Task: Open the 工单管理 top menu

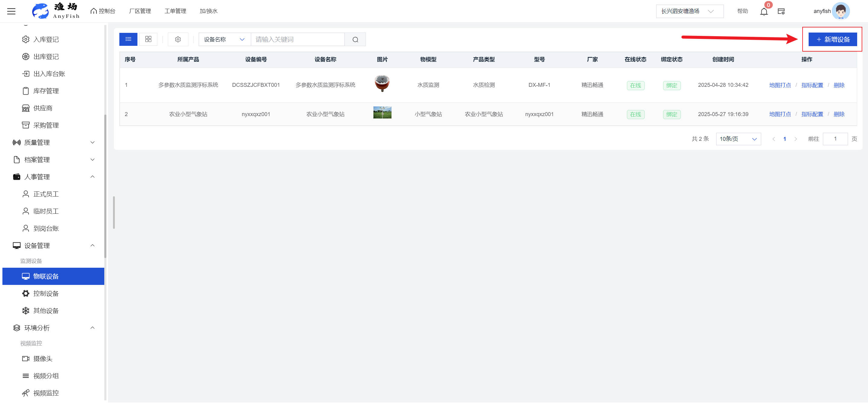Action: (x=175, y=11)
